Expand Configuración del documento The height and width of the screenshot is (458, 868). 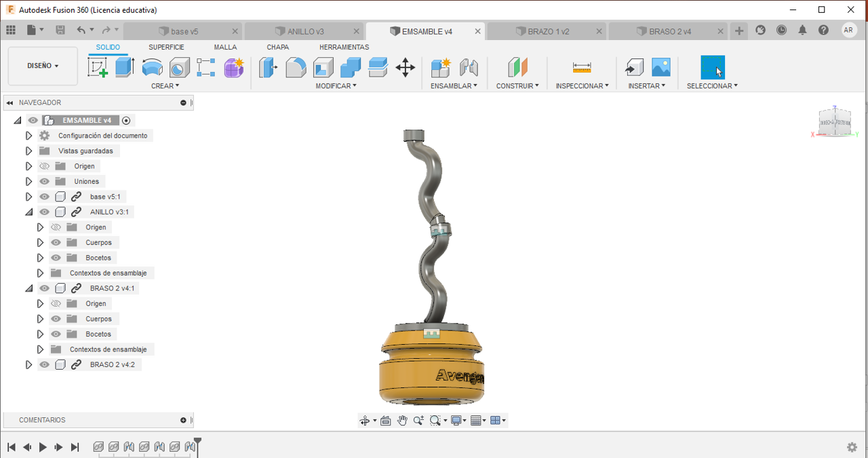(28, 136)
